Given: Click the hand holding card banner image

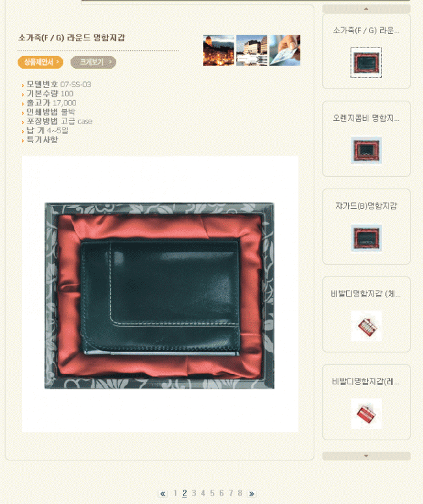Looking at the screenshot, I should (284, 51).
